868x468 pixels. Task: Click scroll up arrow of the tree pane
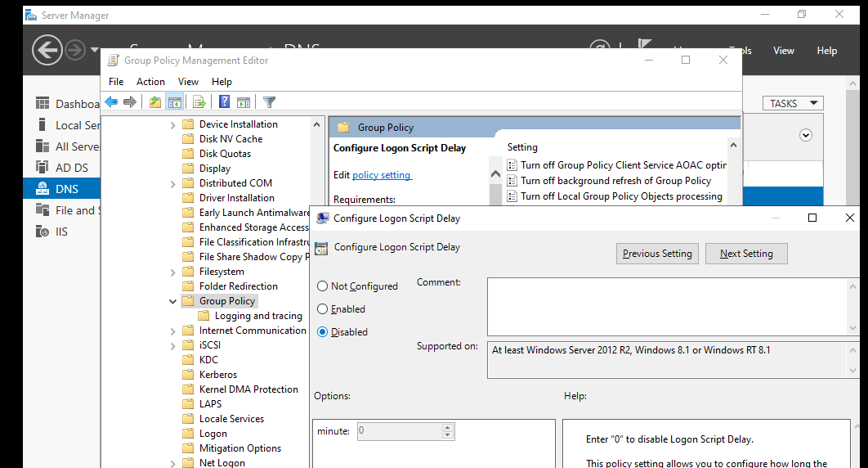click(x=316, y=124)
